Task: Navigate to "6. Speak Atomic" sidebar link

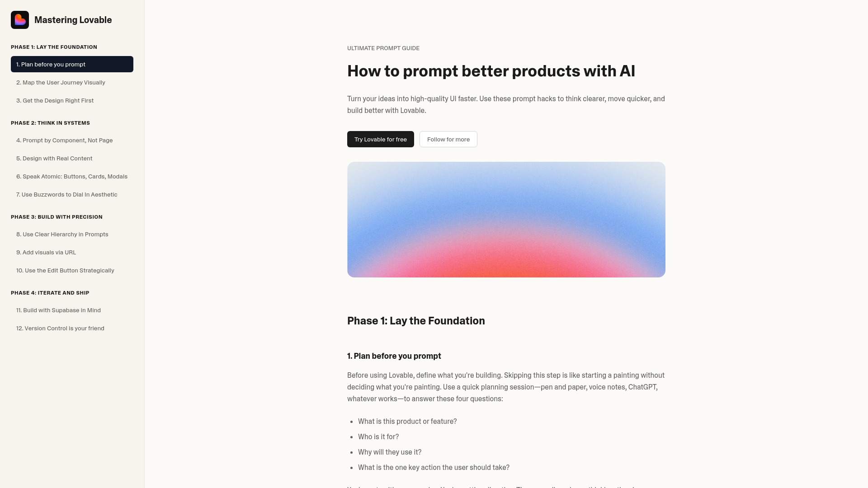Action: (72, 176)
